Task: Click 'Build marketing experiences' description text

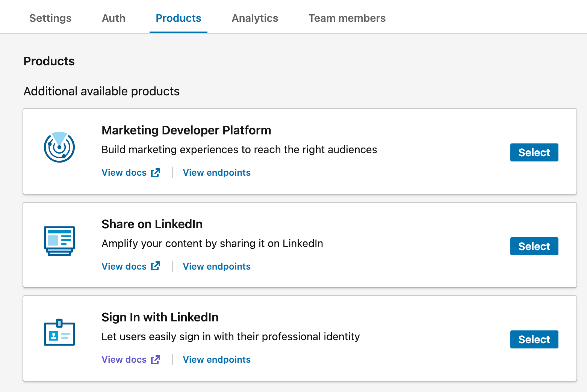Action: [x=239, y=149]
